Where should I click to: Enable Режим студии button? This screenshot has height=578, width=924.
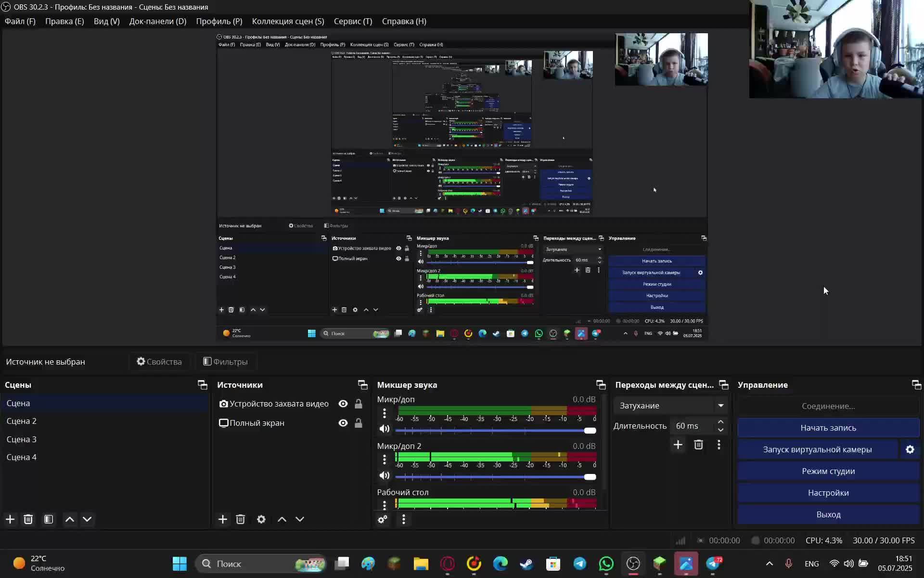click(828, 471)
